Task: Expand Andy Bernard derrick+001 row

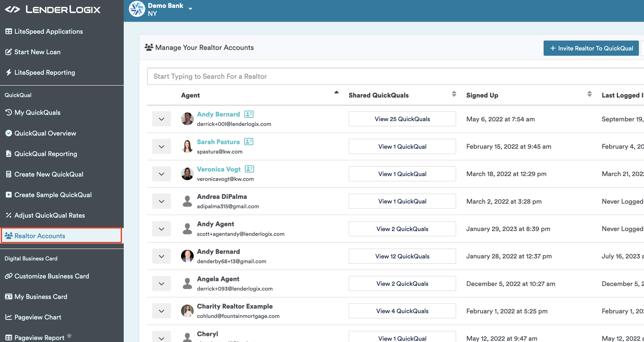Action: click(x=162, y=119)
